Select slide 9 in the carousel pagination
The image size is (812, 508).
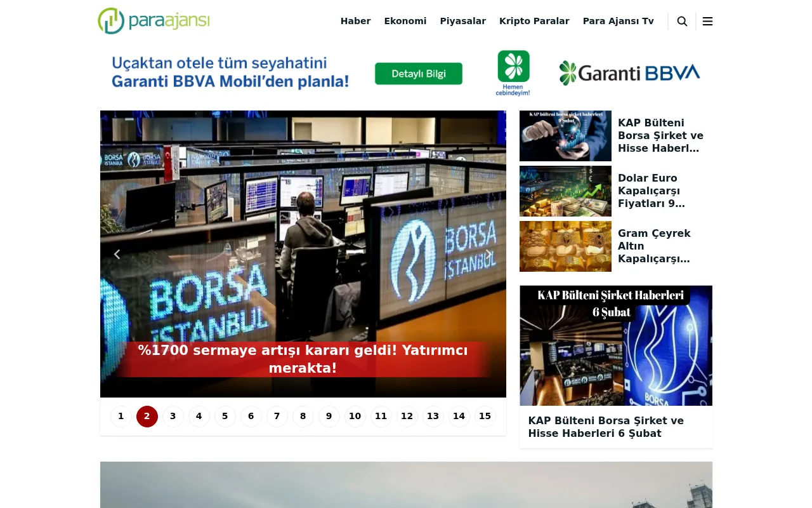pyautogui.click(x=329, y=416)
